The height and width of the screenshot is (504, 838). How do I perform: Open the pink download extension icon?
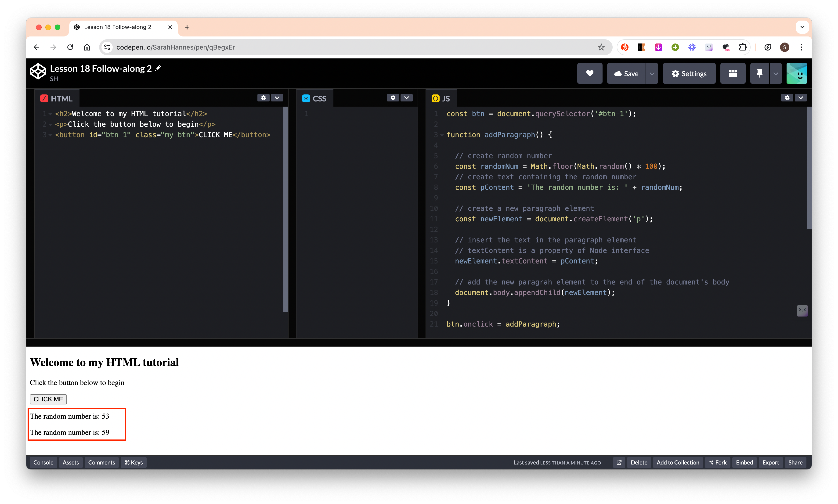[658, 47]
